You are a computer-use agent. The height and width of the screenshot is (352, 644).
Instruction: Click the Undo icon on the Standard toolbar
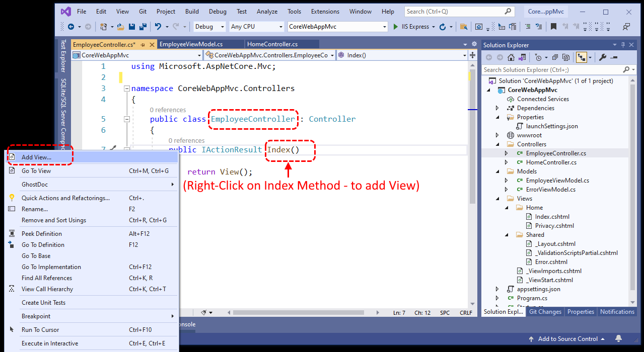click(158, 26)
